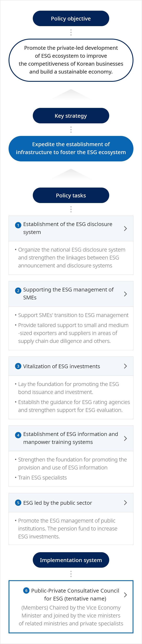Expand ESG led by public sector chevron
The image size is (142, 644).
click(126, 502)
